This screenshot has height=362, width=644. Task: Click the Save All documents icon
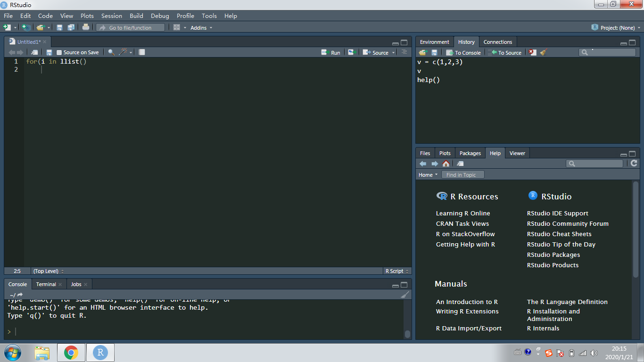tap(71, 27)
